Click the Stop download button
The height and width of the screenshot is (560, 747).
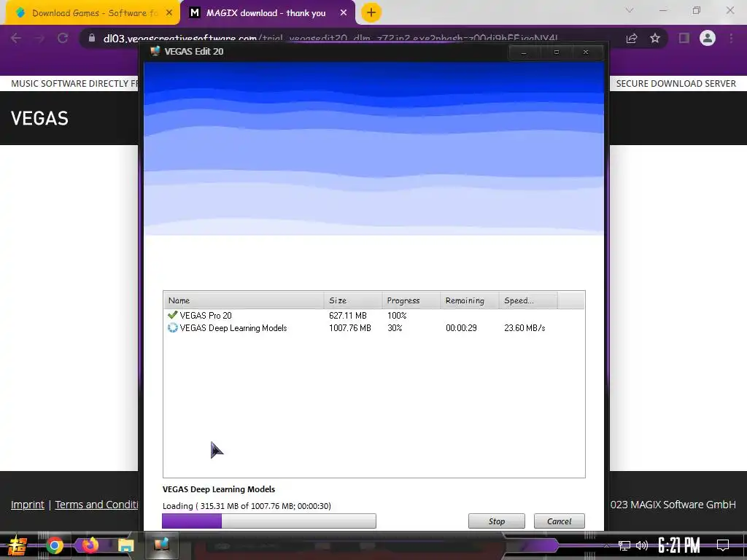496,521
